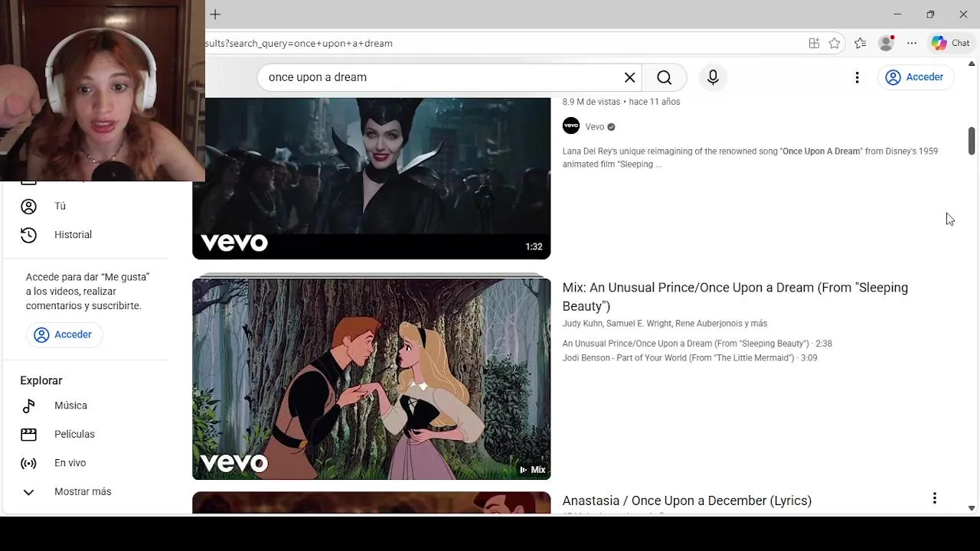Restore down the browser window
This screenshot has width=980, height=551.
coord(930,15)
